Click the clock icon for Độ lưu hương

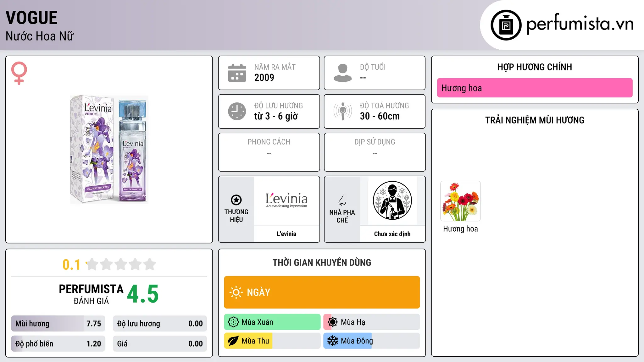tap(237, 111)
